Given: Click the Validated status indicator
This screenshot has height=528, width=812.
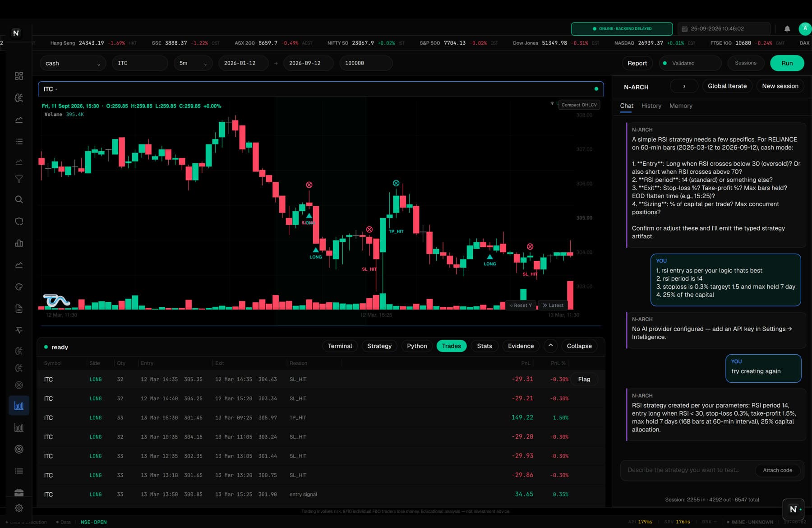Looking at the screenshot, I should pos(690,63).
